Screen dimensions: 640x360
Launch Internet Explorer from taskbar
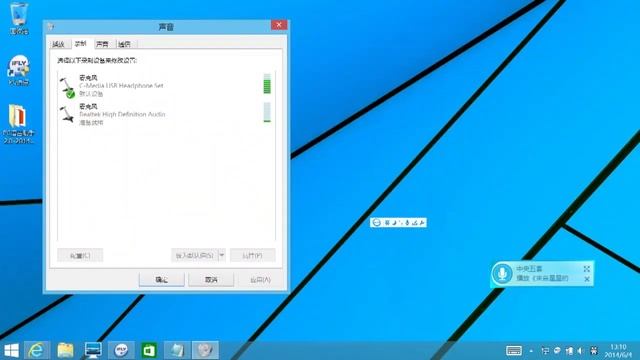point(37,350)
